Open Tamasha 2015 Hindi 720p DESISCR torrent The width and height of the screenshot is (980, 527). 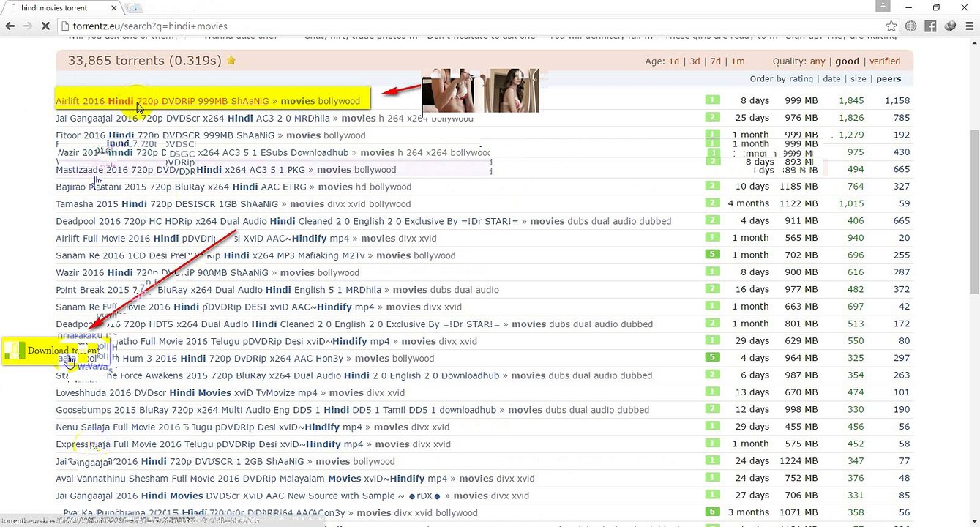pos(168,204)
